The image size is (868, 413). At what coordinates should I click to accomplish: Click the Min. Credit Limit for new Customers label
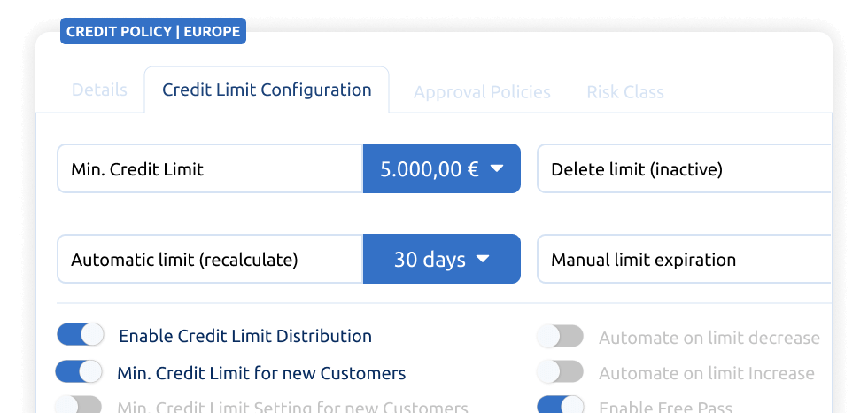click(x=261, y=373)
